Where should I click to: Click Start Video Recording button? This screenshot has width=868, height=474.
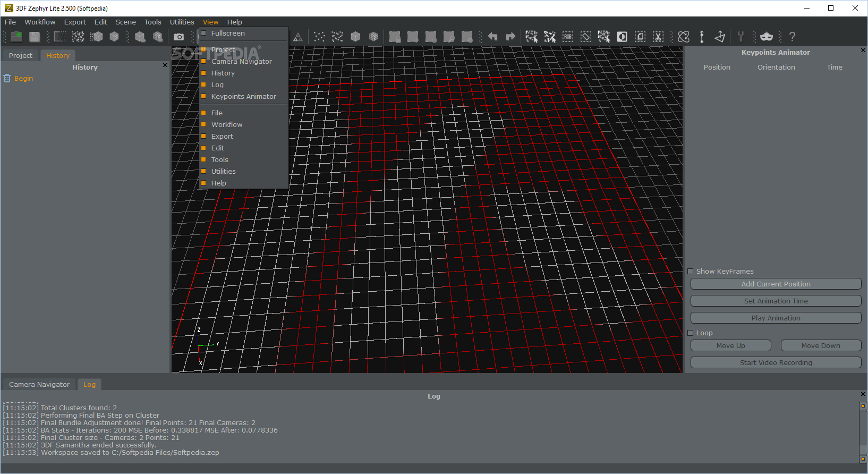pyautogui.click(x=776, y=362)
